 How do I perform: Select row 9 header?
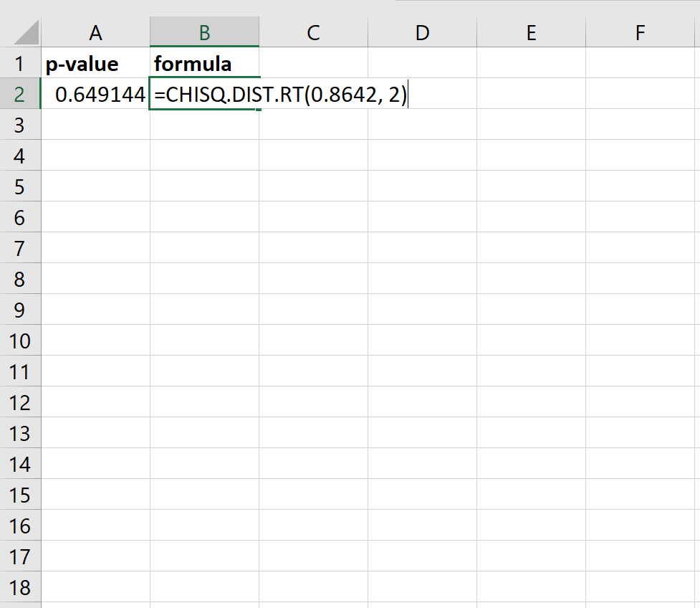(x=20, y=310)
